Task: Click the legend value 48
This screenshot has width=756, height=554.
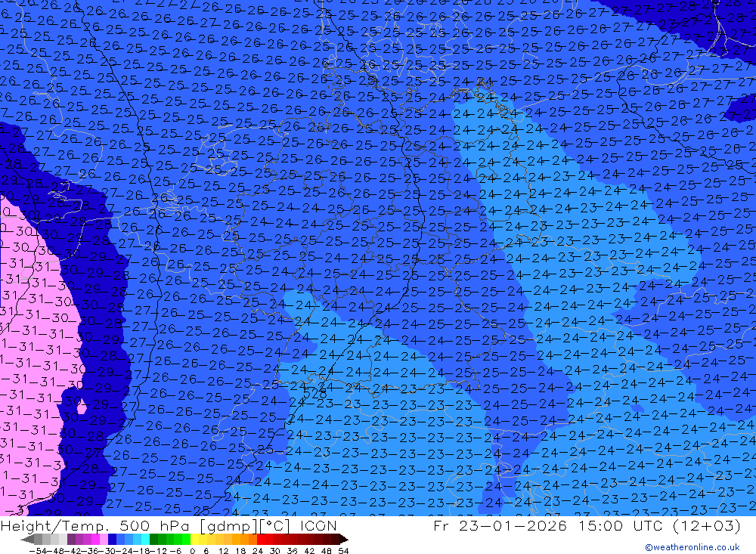Action: point(327,551)
